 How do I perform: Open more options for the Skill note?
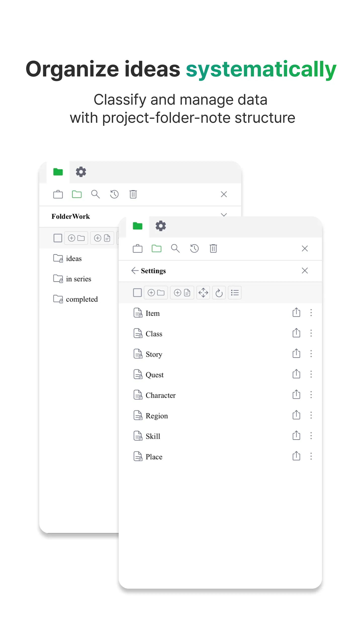click(311, 436)
